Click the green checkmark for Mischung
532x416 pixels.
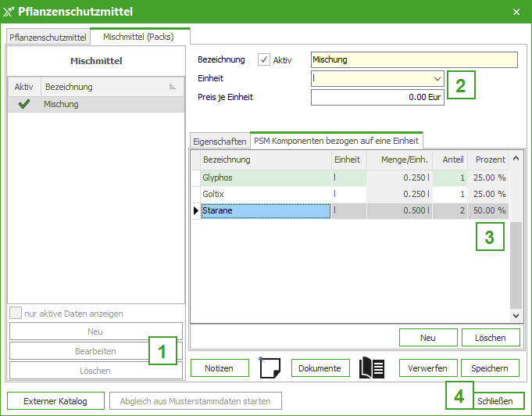(x=23, y=104)
